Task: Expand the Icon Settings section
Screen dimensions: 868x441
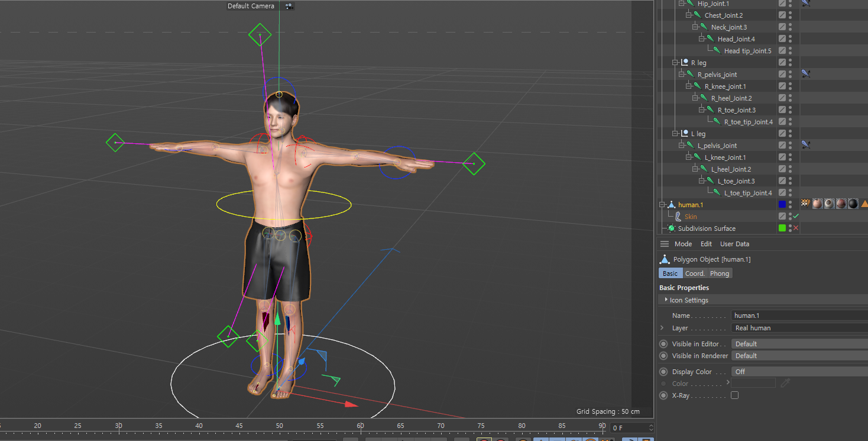Action: (666, 300)
